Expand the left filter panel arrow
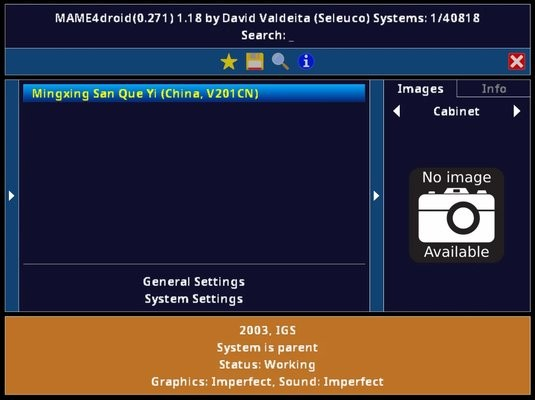This screenshot has height=400, width=535. [12, 196]
